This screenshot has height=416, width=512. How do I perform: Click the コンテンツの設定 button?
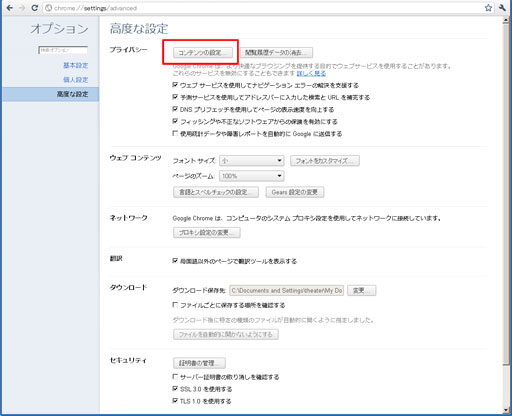tap(203, 53)
